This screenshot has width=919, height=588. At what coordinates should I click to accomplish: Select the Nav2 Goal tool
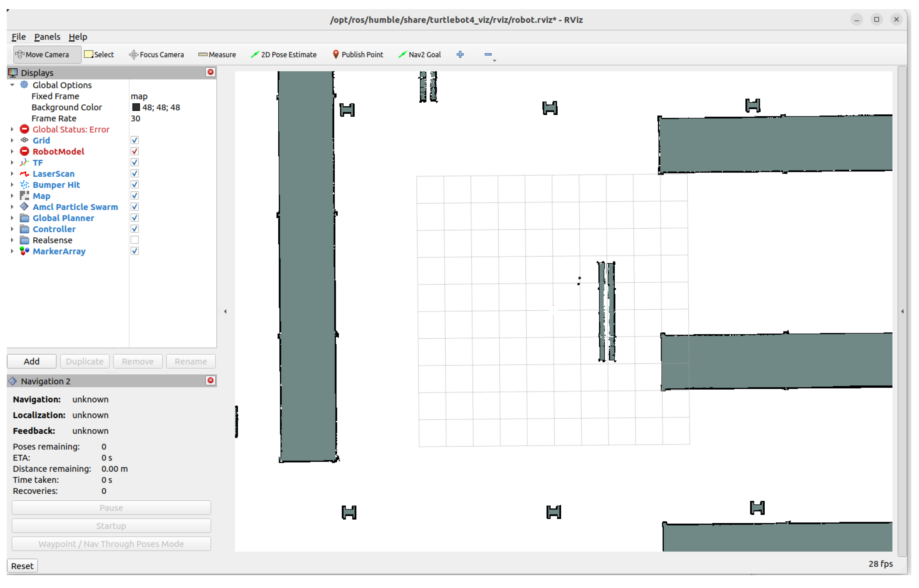tap(419, 55)
